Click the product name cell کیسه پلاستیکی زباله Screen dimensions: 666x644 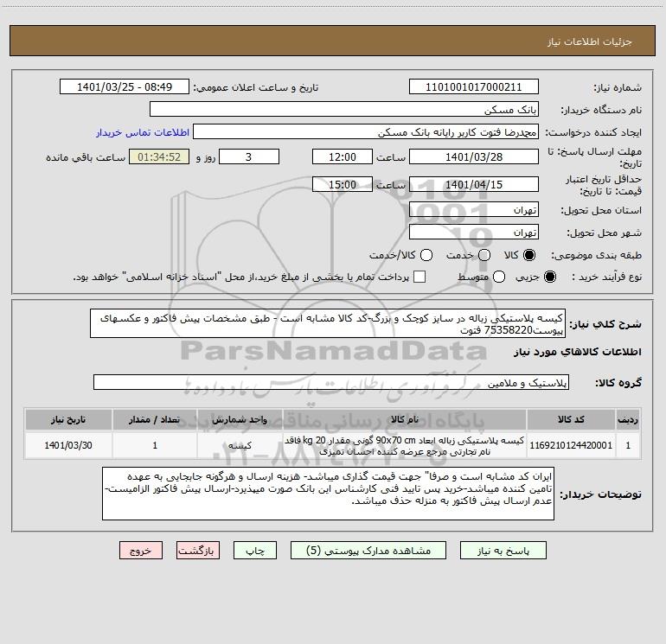click(x=405, y=445)
